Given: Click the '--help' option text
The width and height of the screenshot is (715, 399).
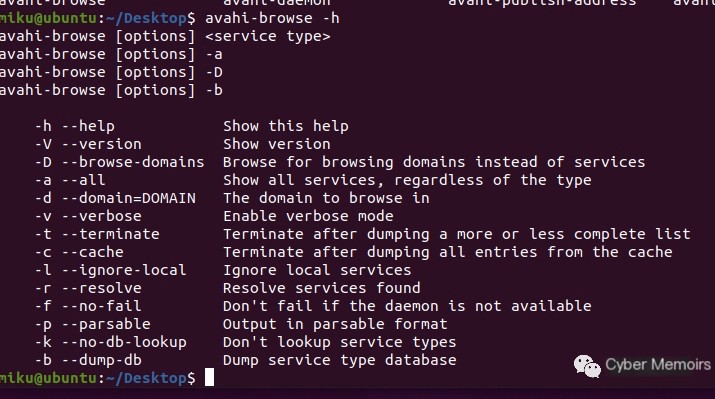Looking at the screenshot, I should coord(88,126).
